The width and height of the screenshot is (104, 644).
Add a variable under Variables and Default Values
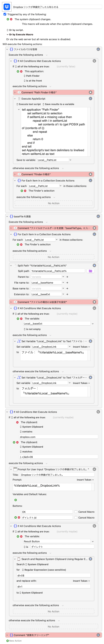click(16, 500)
